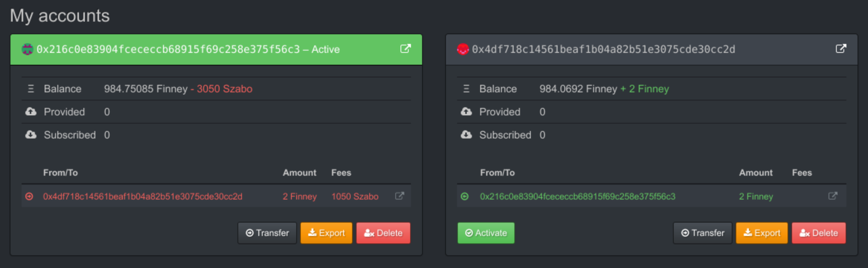The height and width of the screenshot is (268, 868).
Task: Click the My accounts heading
Action: pyautogui.click(x=60, y=16)
